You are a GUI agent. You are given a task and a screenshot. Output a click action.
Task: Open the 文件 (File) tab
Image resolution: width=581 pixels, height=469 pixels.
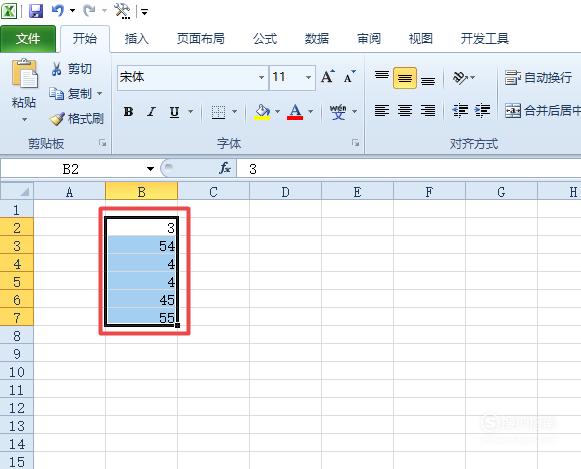28,39
